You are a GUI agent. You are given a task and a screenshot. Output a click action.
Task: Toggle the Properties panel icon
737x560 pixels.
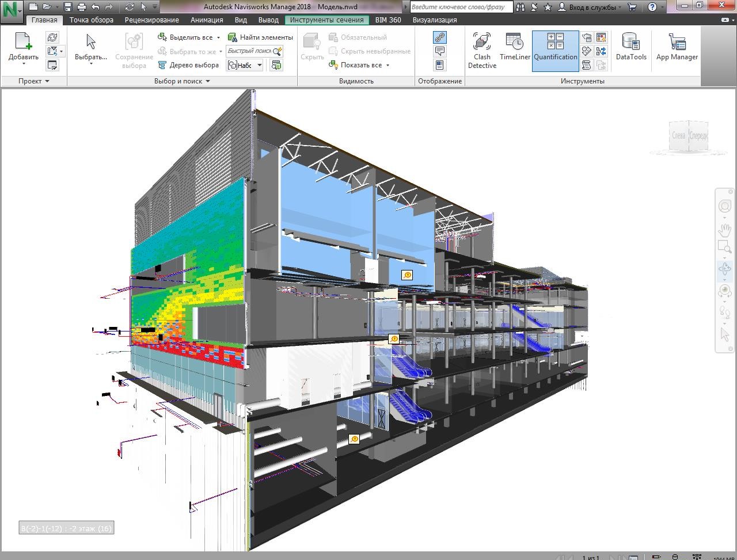click(x=440, y=65)
